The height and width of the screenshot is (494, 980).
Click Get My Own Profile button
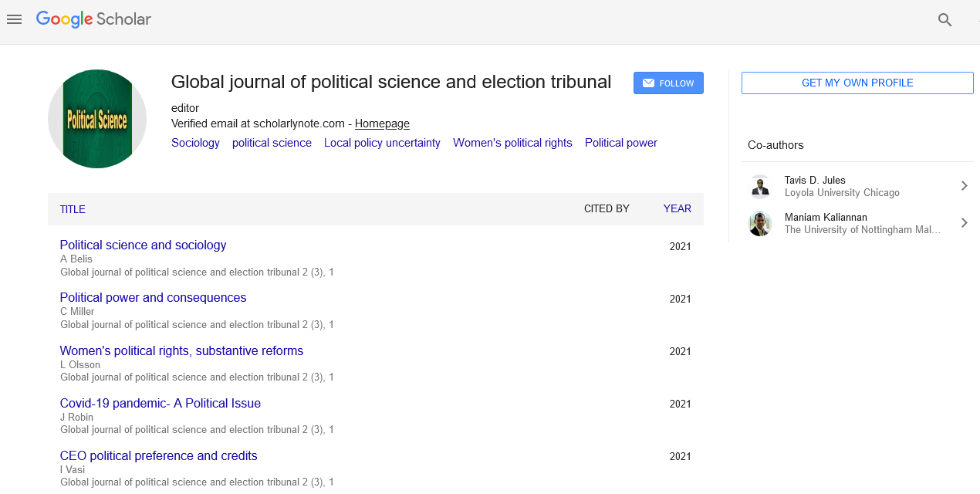click(x=857, y=83)
